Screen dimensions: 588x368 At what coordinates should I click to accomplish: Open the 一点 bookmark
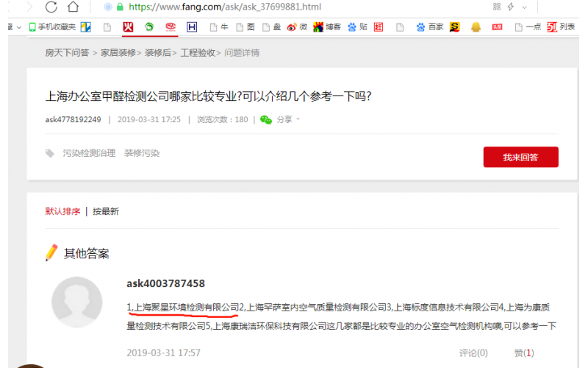(x=528, y=27)
